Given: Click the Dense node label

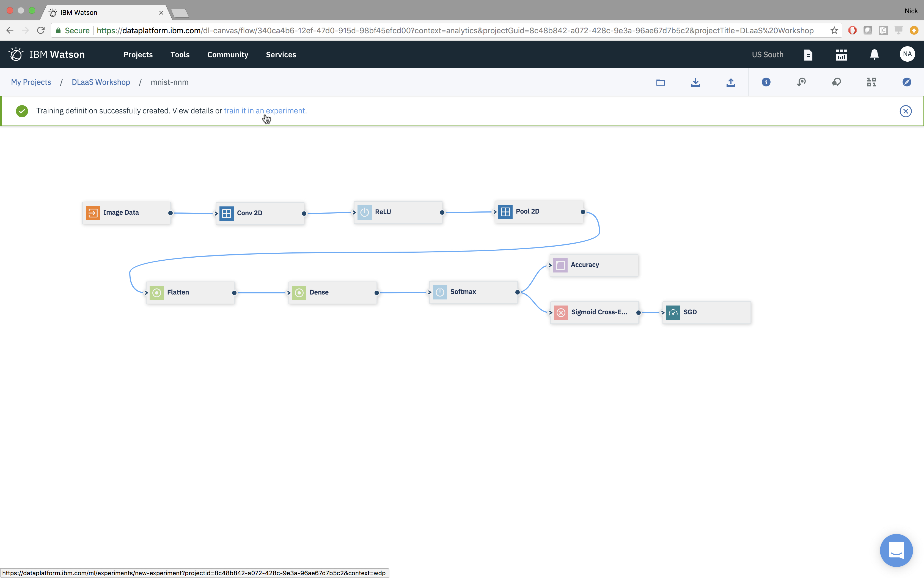Looking at the screenshot, I should click(x=319, y=292).
